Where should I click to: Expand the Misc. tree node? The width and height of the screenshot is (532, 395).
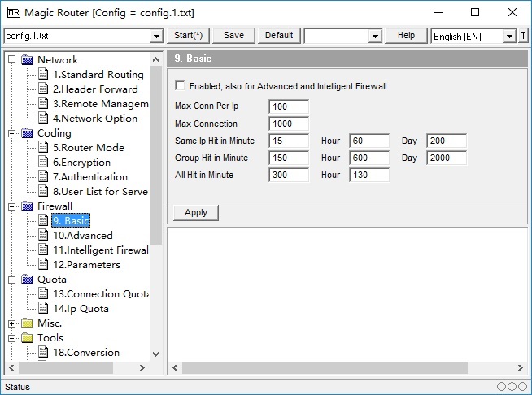tap(11, 323)
